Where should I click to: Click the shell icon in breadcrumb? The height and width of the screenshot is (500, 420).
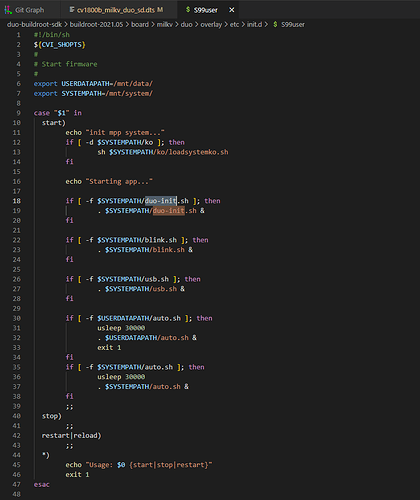tap(275, 24)
